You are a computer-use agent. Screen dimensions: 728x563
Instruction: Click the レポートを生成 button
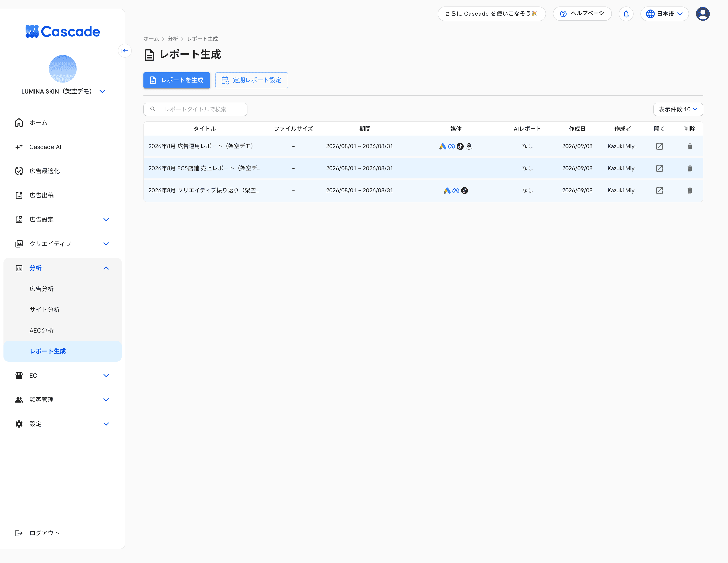[x=177, y=80]
